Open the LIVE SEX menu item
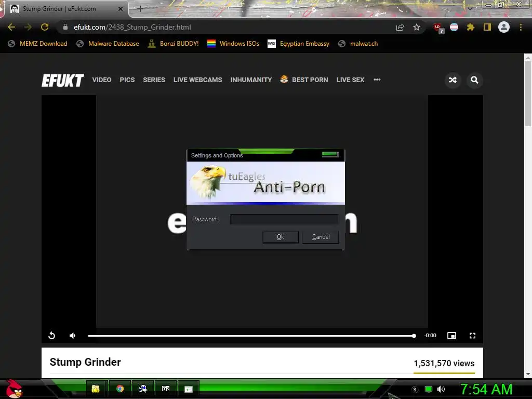The height and width of the screenshot is (399, 532). pyautogui.click(x=350, y=79)
